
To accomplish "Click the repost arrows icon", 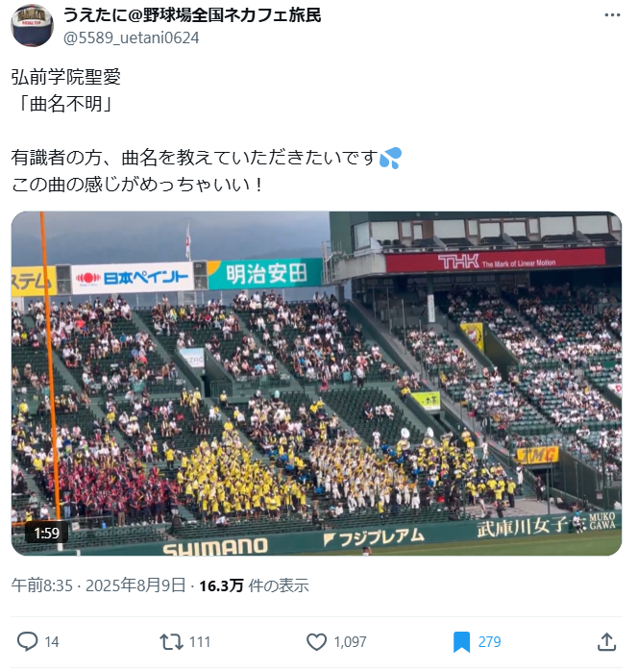I will tap(171, 641).
